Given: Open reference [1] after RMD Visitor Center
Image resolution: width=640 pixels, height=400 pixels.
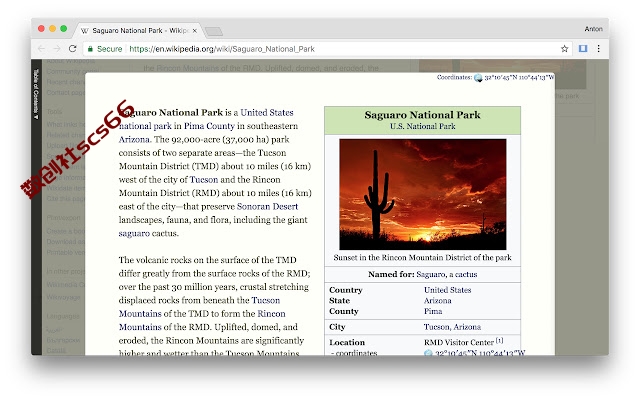Looking at the screenshot, I should pos(500,340).
